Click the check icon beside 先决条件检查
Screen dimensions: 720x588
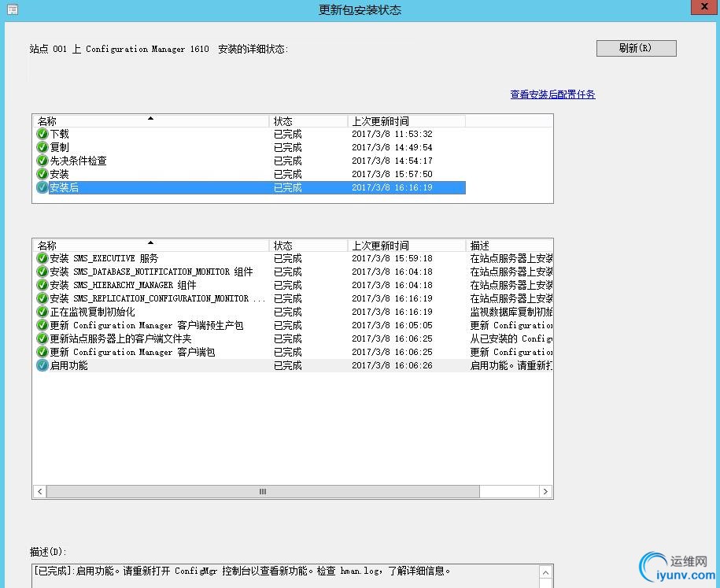(x=42, y=161)
